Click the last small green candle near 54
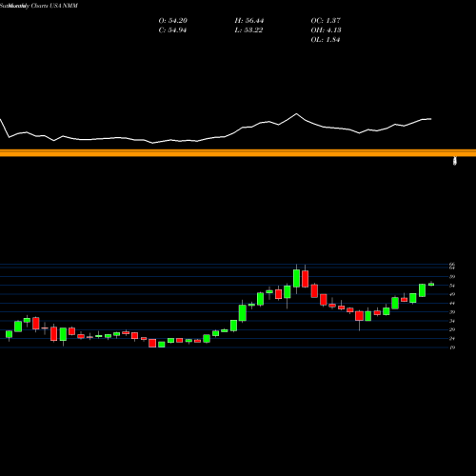This screenshot has height=476, width=476. (x=431, y=284)
